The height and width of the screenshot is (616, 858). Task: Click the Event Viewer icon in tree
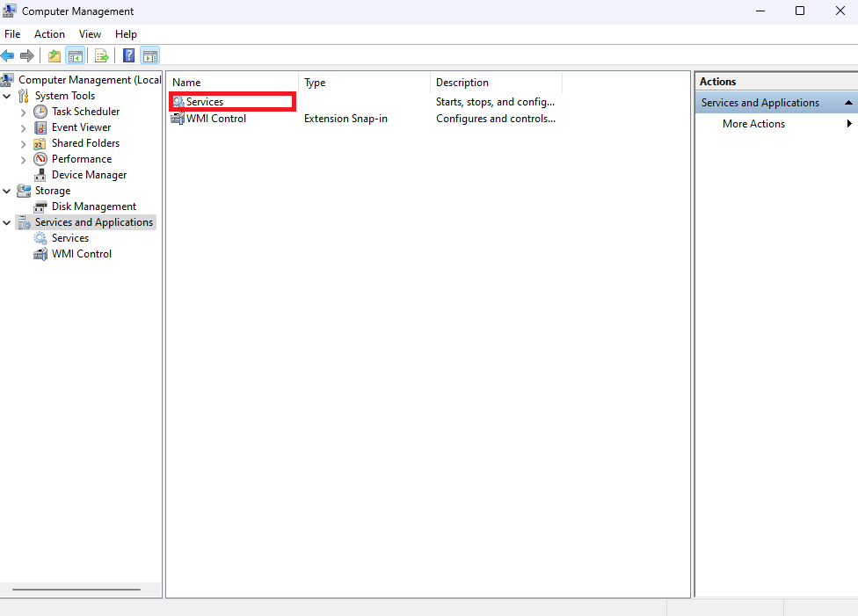click(40, 127)
